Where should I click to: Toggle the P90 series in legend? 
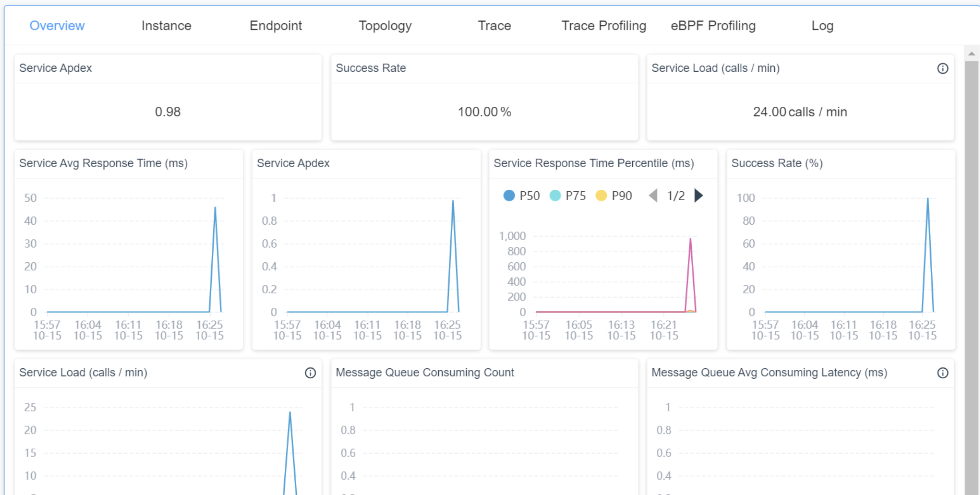tap(614, 196)
